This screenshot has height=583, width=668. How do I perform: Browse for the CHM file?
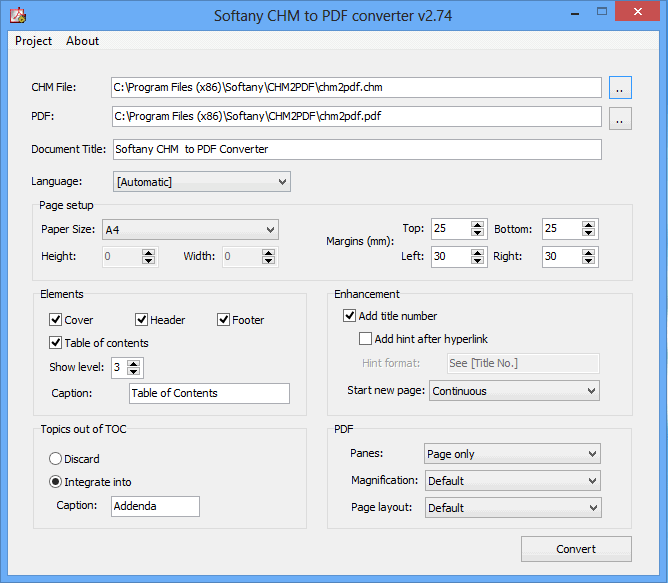[x=620, y=88]
